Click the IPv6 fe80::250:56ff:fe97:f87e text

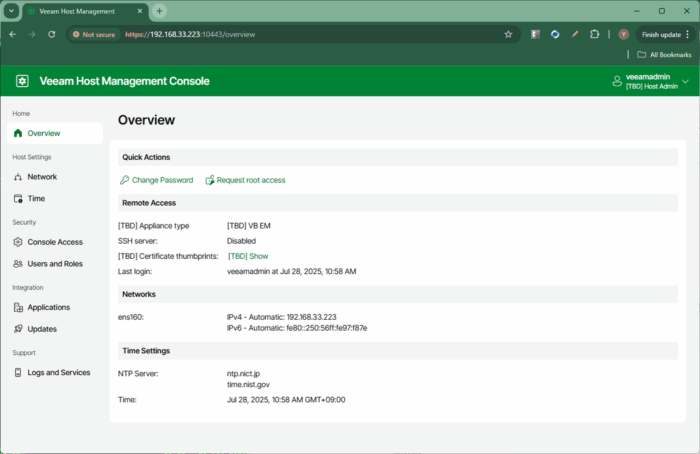[x=326, y=328]
